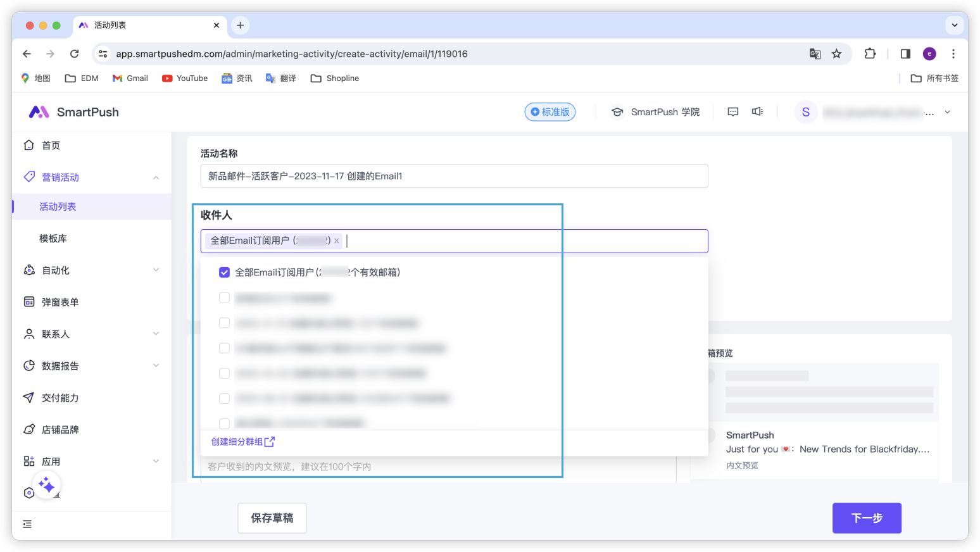Check the second blurred segment checkbox below 全部Email订阅用户

pos(224,323)
